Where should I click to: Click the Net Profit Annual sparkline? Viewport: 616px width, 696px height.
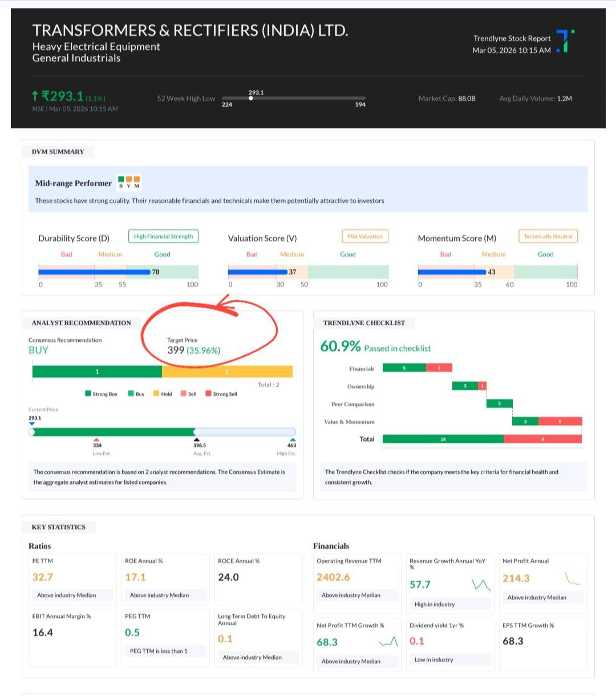[573, 578]
